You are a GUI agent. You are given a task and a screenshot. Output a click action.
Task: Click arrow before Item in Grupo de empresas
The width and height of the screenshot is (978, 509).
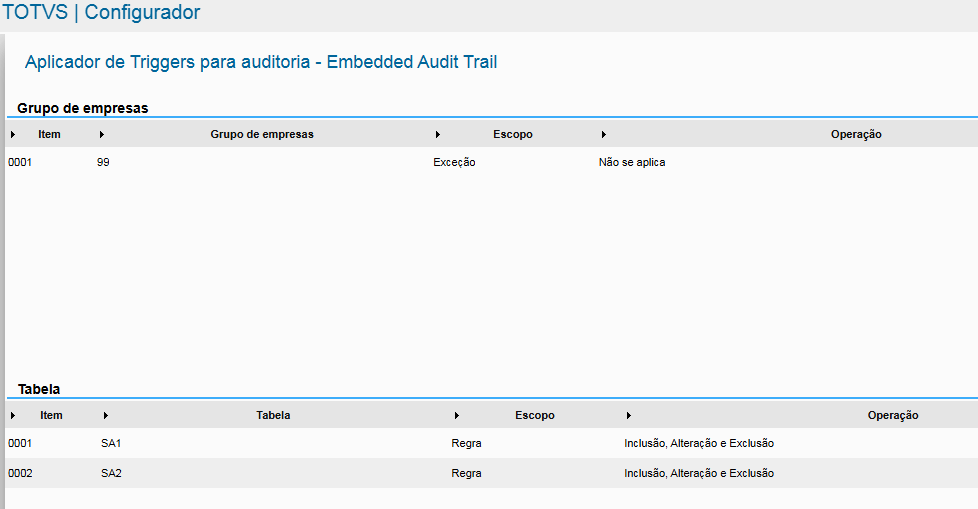click(12, 134)
